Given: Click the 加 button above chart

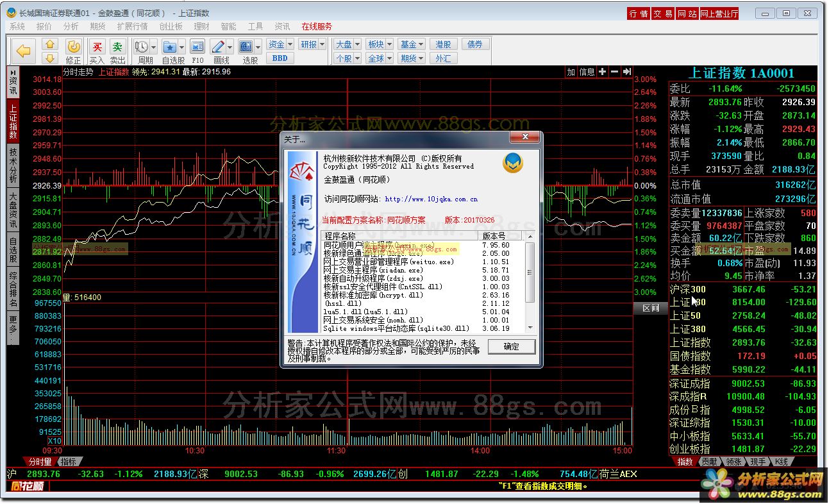Looking at the screenshot, I should pos(571,72).
